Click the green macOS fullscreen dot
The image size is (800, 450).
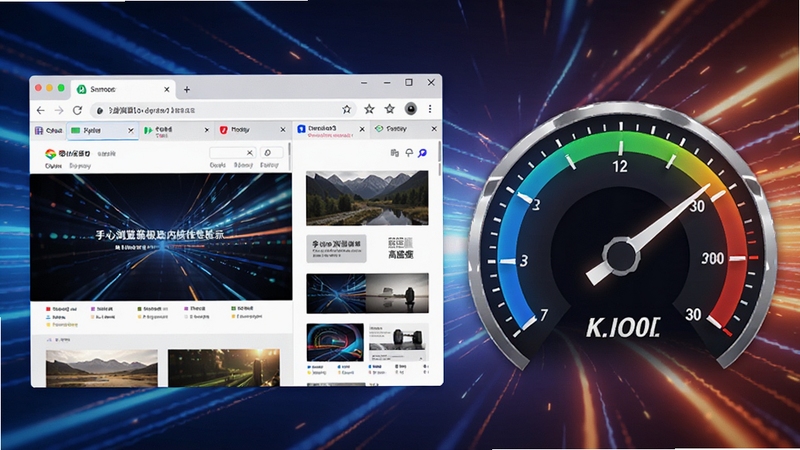click(61, 88)
